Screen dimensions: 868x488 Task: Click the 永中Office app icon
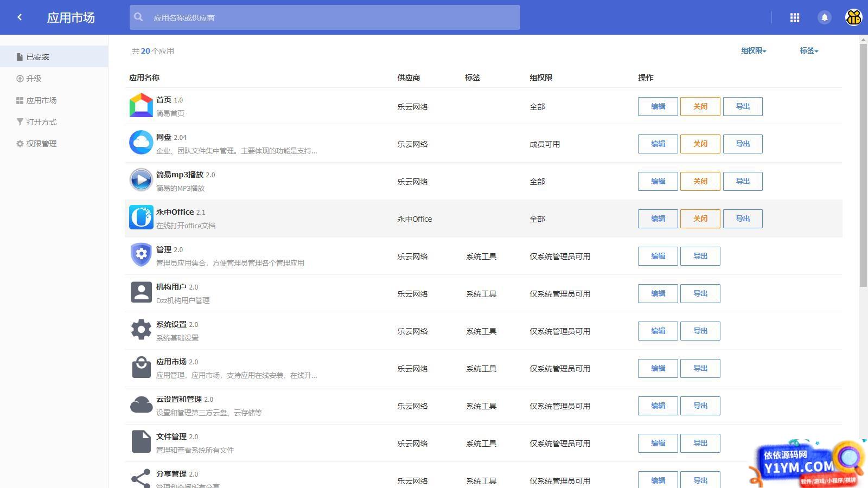point(141,217)
